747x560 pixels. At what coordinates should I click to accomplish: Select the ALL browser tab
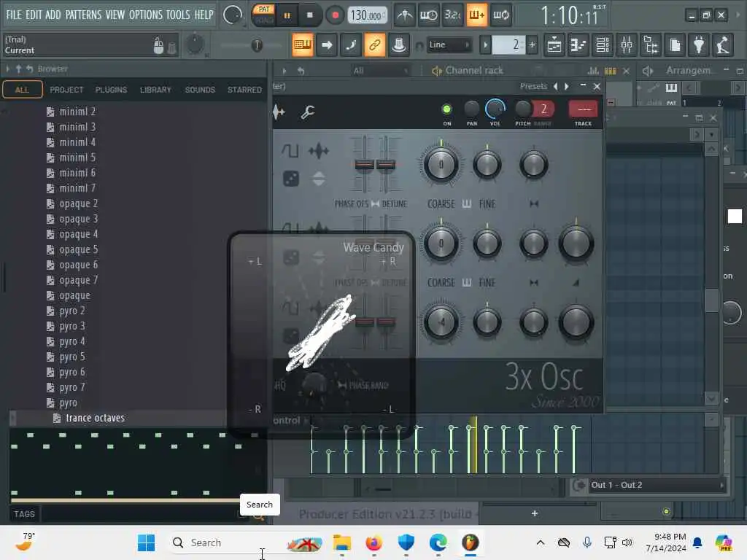[x=22, y=90]
